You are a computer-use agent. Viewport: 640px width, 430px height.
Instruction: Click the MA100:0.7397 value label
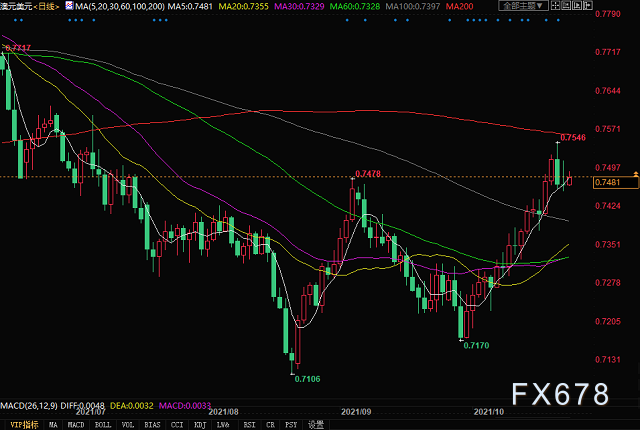pyautogui.click(x=413, y=6)
